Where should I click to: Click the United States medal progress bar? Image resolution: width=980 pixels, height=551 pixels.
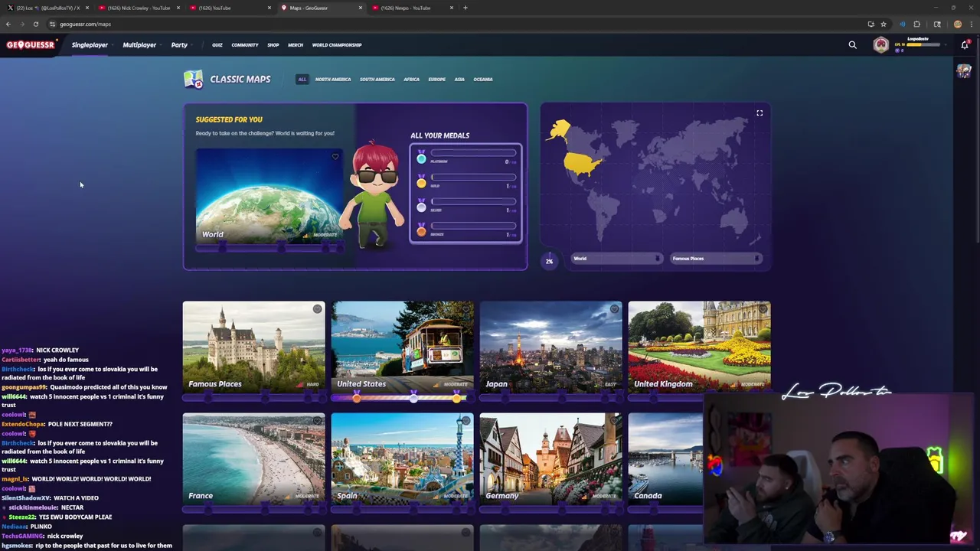(x=403, y=397)
